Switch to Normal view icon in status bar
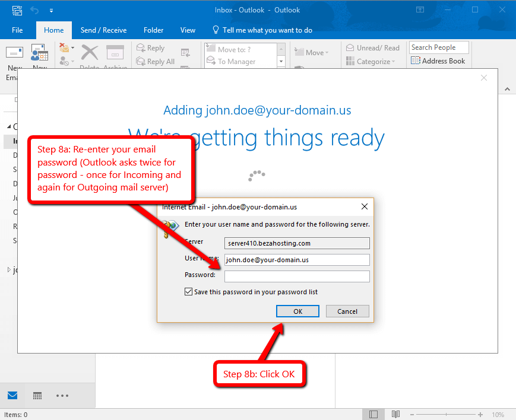This screenshot has height=420, width=516. tap(373, 415)
